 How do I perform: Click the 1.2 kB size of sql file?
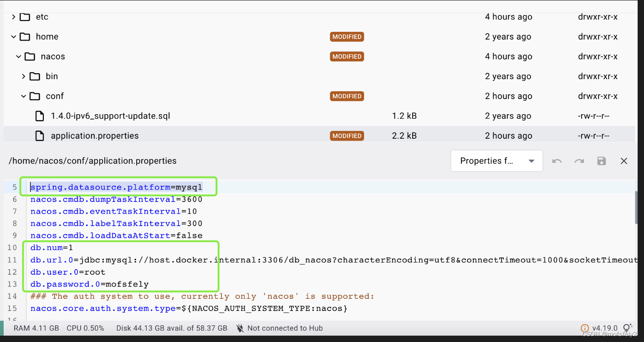pos(404,116)
